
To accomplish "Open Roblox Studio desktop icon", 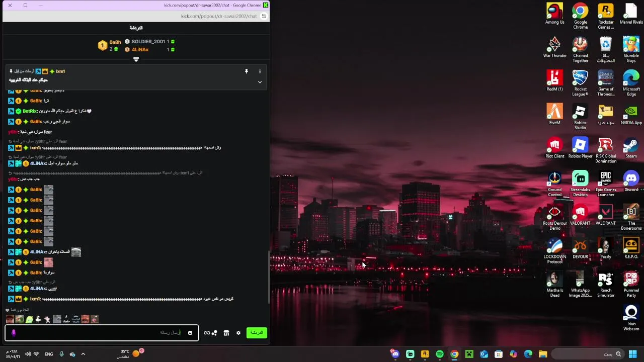I will click(581, 117).
